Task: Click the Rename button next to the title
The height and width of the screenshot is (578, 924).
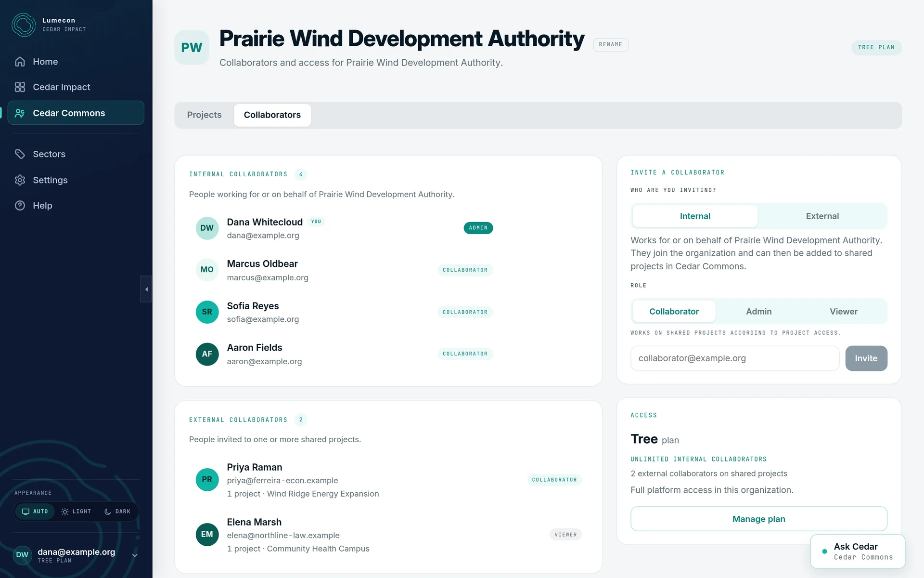Action: (610, 45)
